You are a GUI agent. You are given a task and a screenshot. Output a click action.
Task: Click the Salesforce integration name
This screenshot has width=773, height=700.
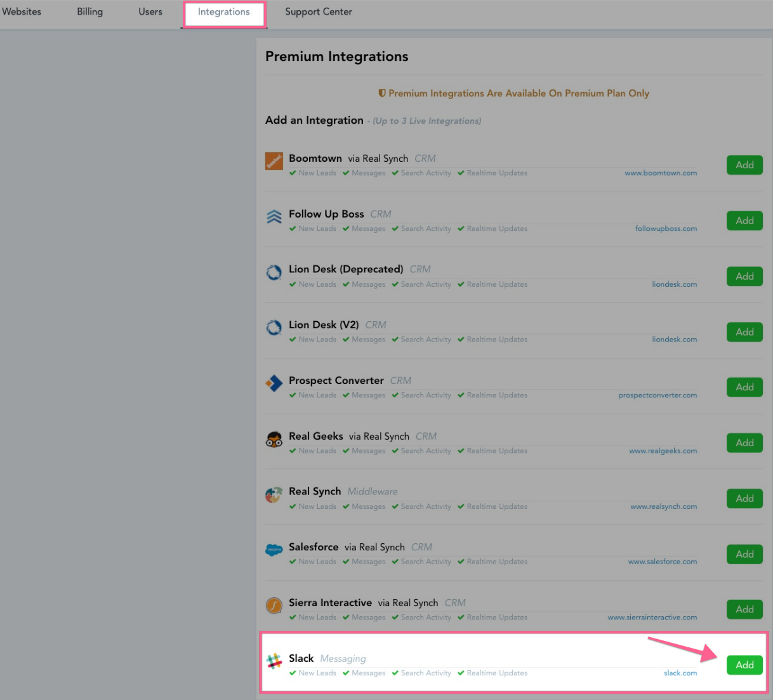(314, 547)
